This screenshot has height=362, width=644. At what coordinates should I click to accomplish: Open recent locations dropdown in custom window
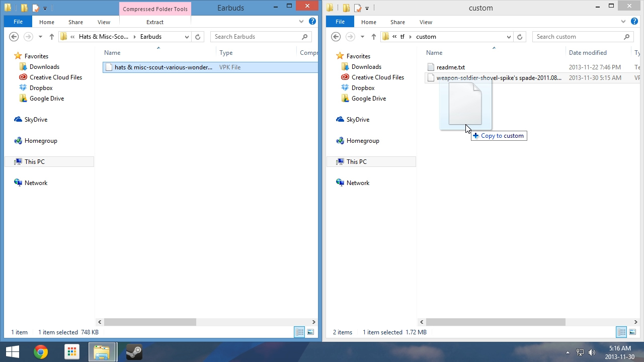(362, 37)
